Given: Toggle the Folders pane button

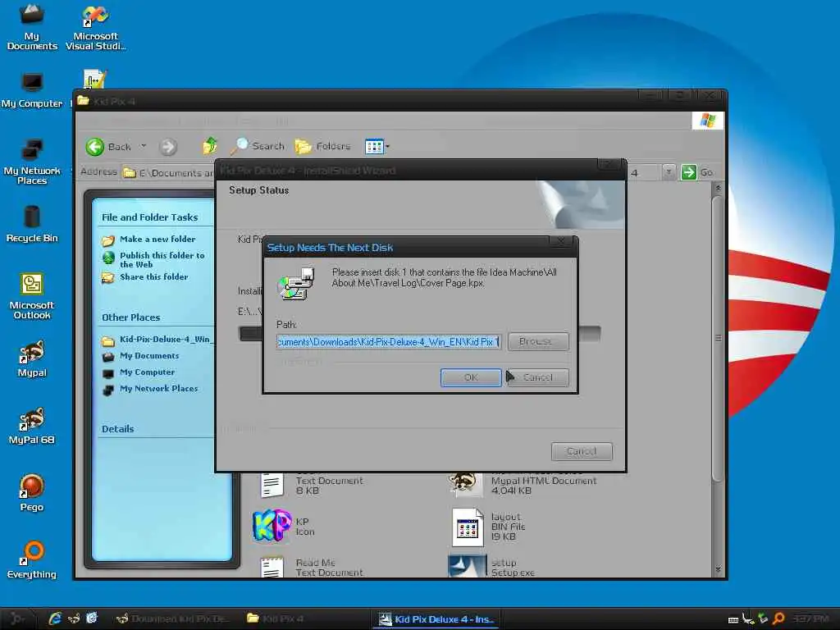Looking at the screenshot, I should click(322, 146).
